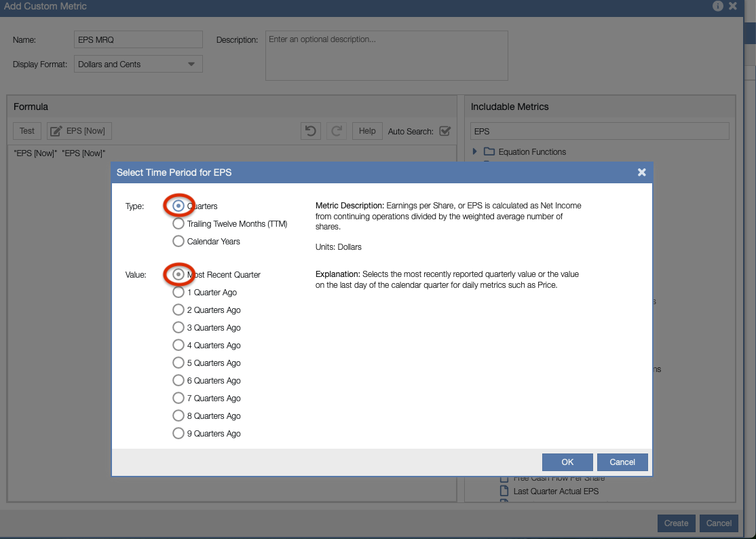This screenshot has width=756, height=539.
Task: Select 2 Quarters Ago value
Action: tap(178, 310)
